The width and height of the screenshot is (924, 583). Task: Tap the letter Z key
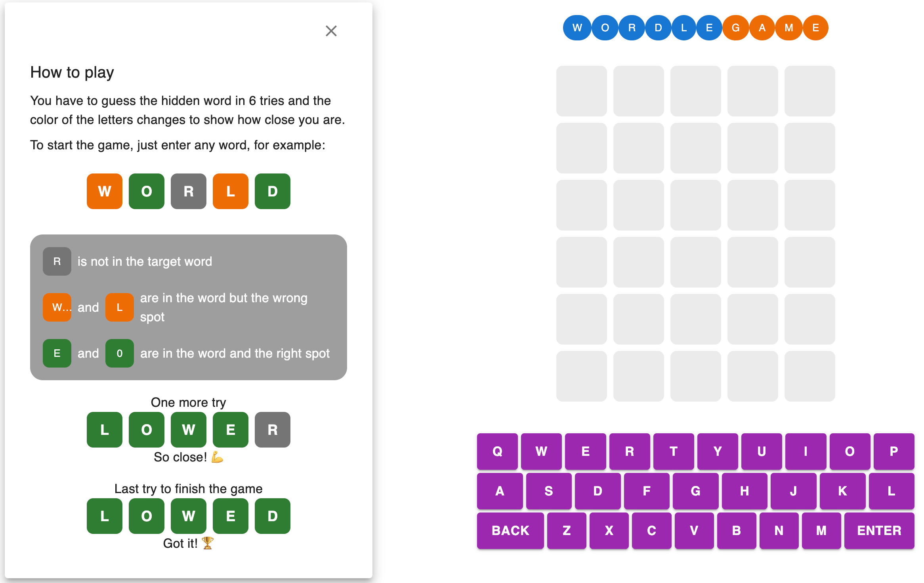(567, 530)
